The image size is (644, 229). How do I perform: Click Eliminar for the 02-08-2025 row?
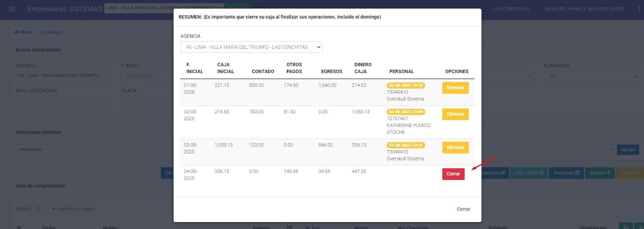point(455,114)
